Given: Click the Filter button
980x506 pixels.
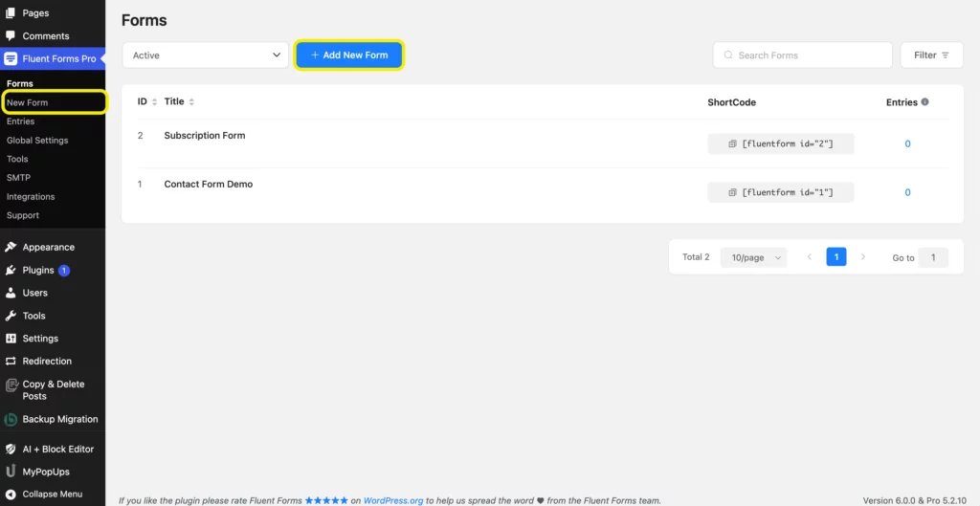Looking at the screenshot, I should pyautogui.click(x=932, y=55).
